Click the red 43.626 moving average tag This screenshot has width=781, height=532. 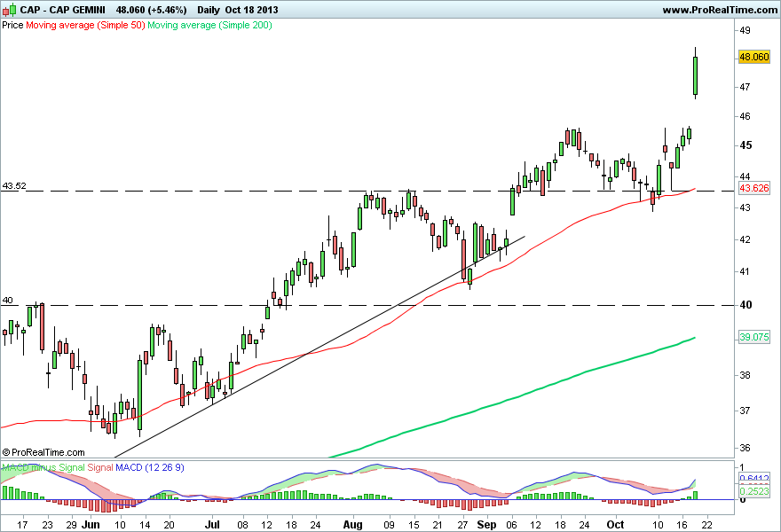click(x=754, y=188)
